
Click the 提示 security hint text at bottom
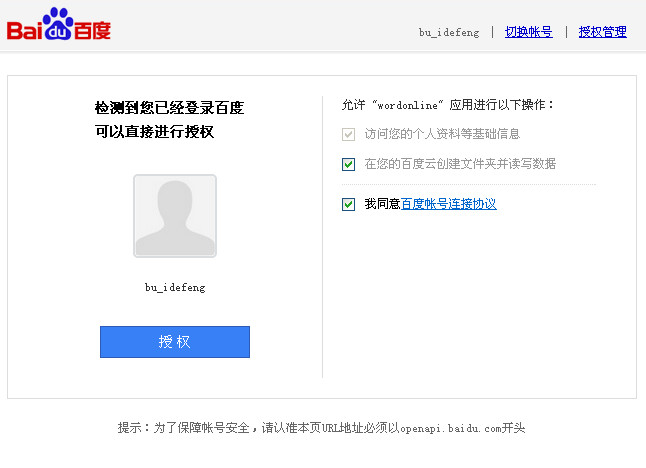tap(321, 428)
